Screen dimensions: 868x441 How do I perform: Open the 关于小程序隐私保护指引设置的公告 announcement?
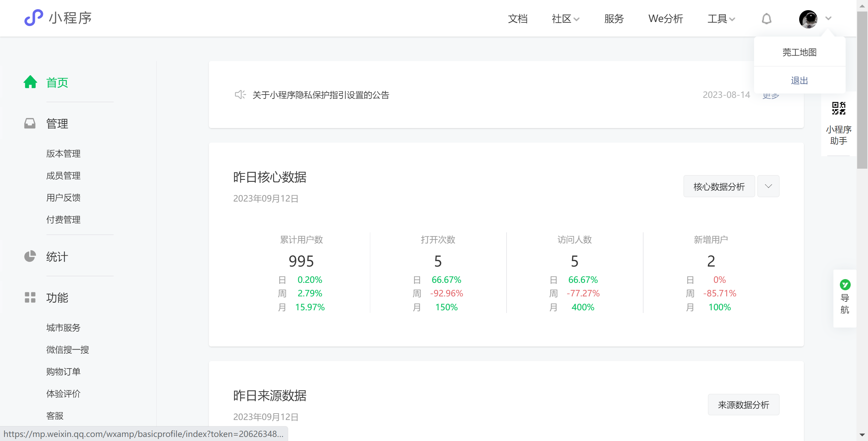(x=320, y=95)
